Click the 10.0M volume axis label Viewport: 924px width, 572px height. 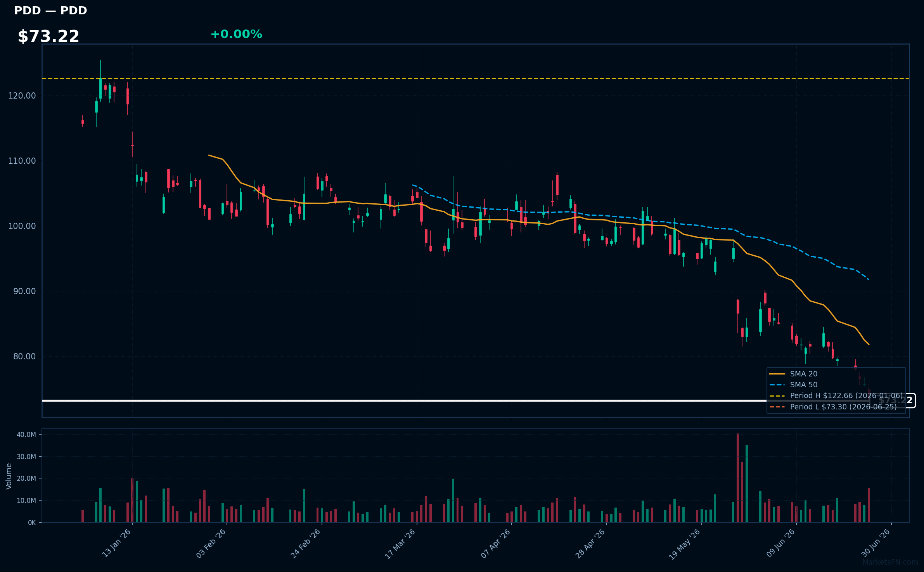click(26, 501)
